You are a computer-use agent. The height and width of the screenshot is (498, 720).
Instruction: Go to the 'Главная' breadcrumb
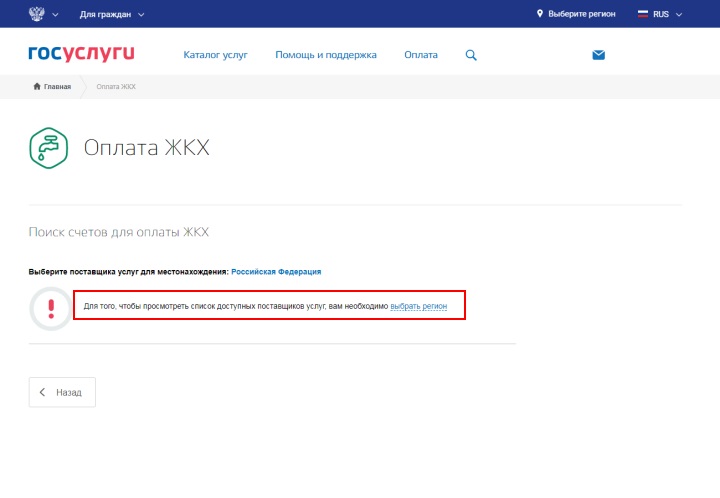[x=57, y=86]
